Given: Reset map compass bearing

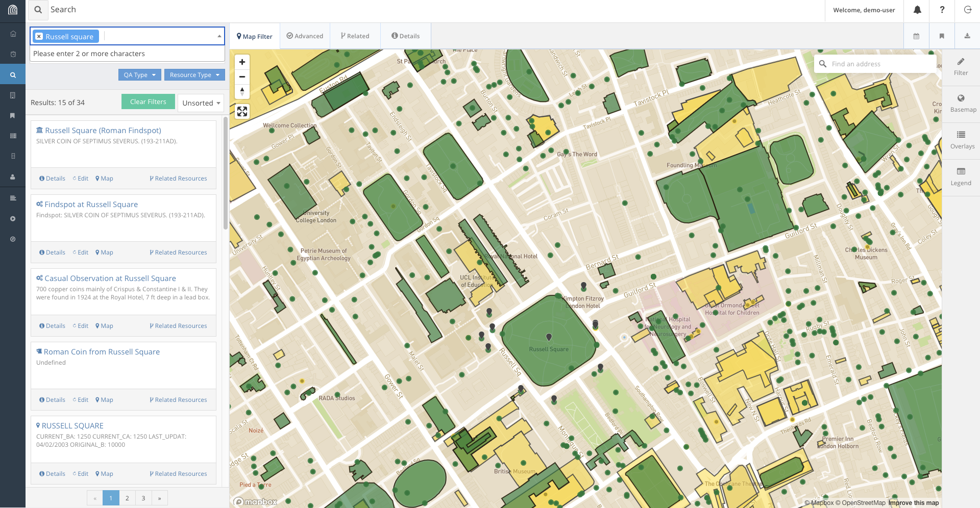Looking at the screenshot, I should tap(242, 92).
